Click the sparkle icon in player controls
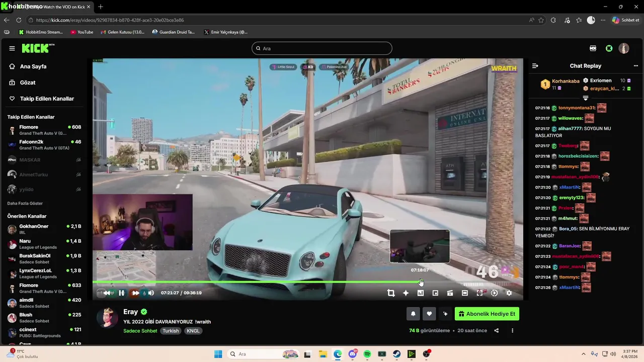Screen dimensions: 644x362 (406, 293)
